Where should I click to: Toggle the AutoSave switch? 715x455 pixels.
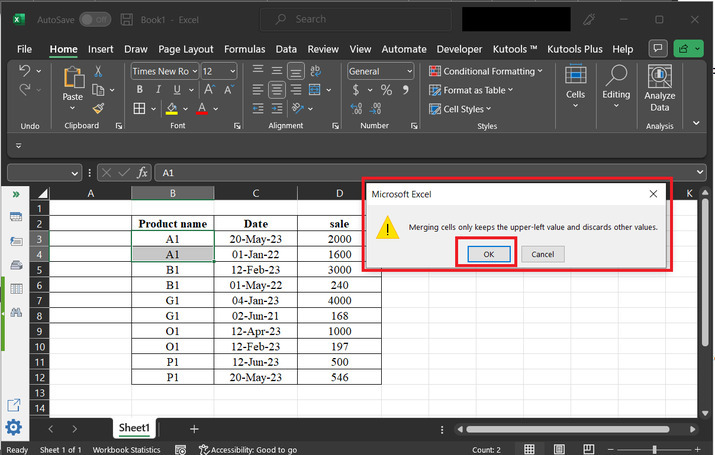click(95, 19)
